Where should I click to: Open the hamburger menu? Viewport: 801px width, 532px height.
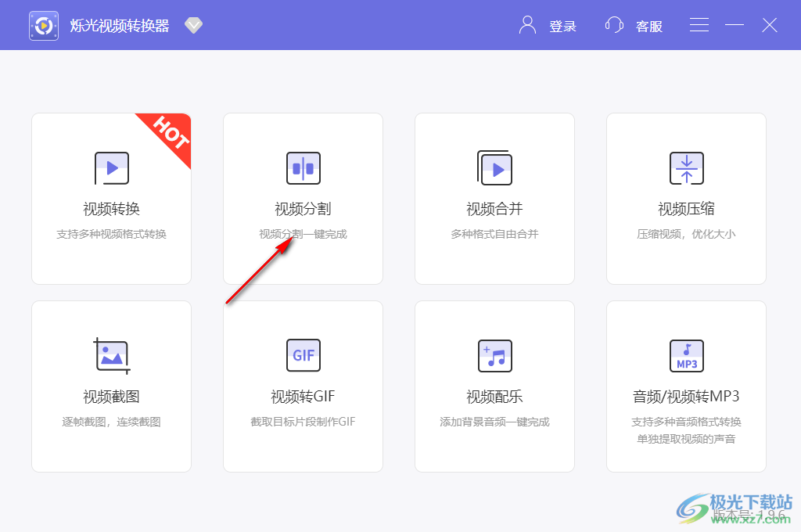[699, 25]
